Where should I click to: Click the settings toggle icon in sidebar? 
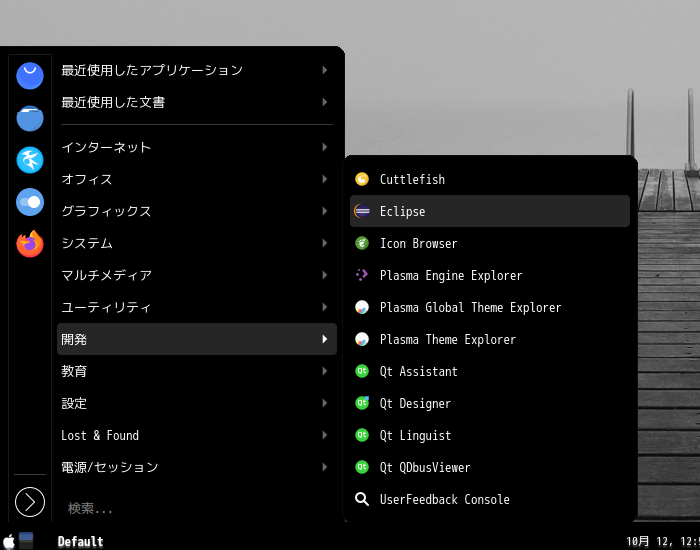click(30, 202)
